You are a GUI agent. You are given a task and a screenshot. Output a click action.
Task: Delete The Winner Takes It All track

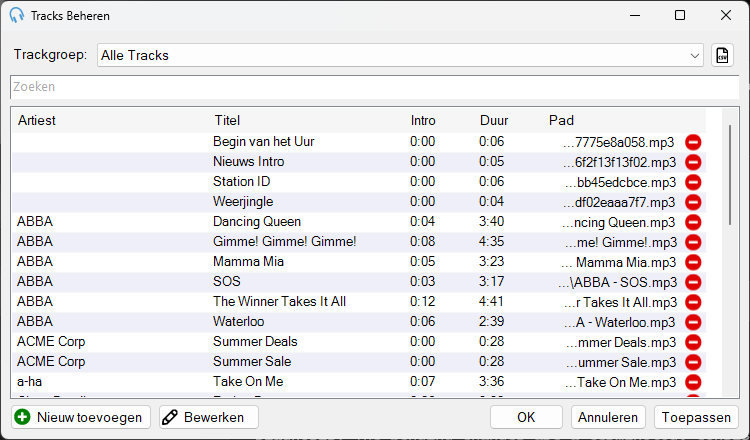click(693, 302)
